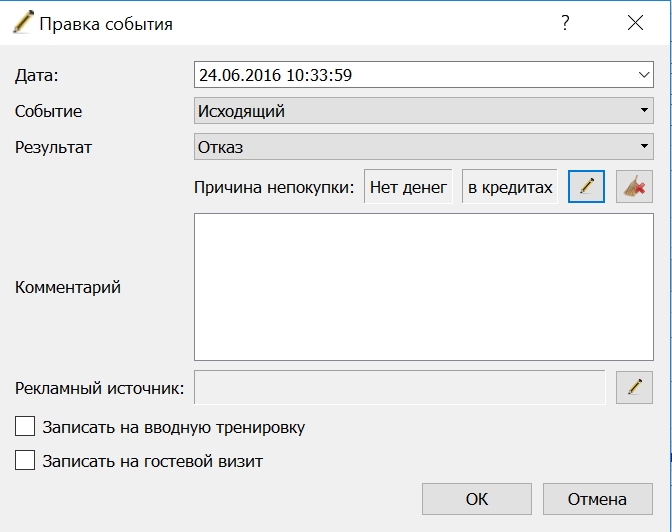Click the Рекламный источник text field
672x532 pixels.
[x=400, y=388]
